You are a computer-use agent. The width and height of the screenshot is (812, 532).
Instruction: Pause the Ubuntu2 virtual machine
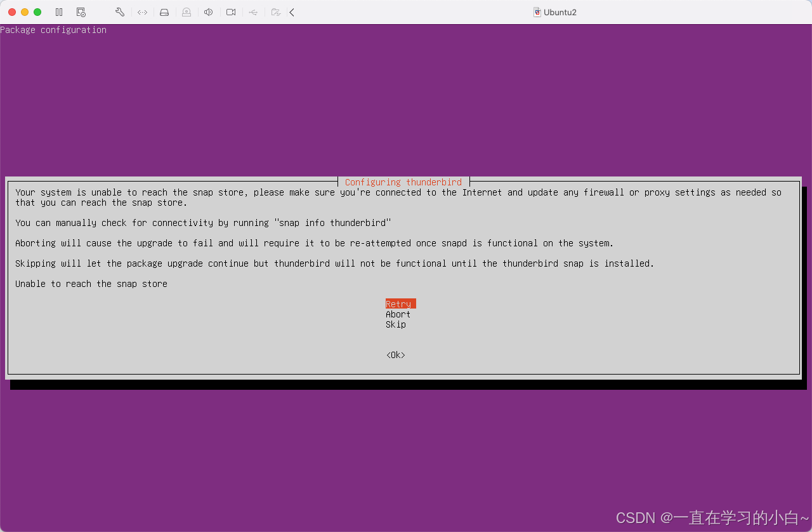pos(59,12)
